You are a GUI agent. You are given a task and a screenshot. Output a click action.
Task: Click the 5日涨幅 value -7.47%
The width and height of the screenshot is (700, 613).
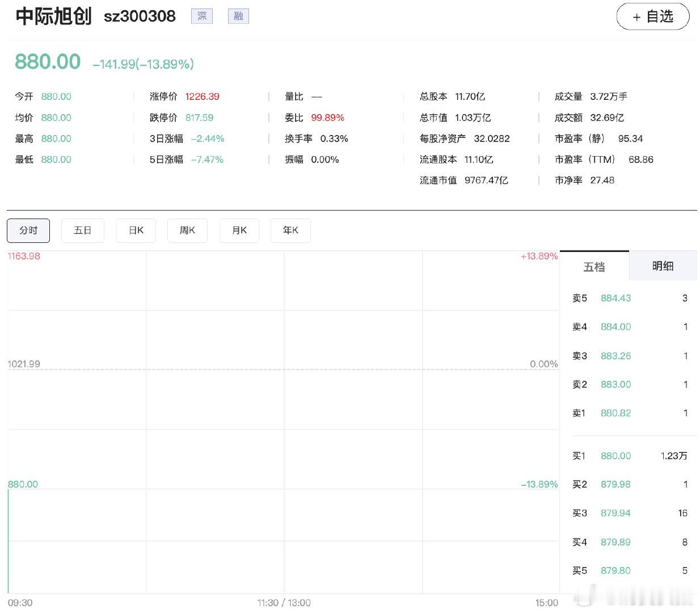207,159
